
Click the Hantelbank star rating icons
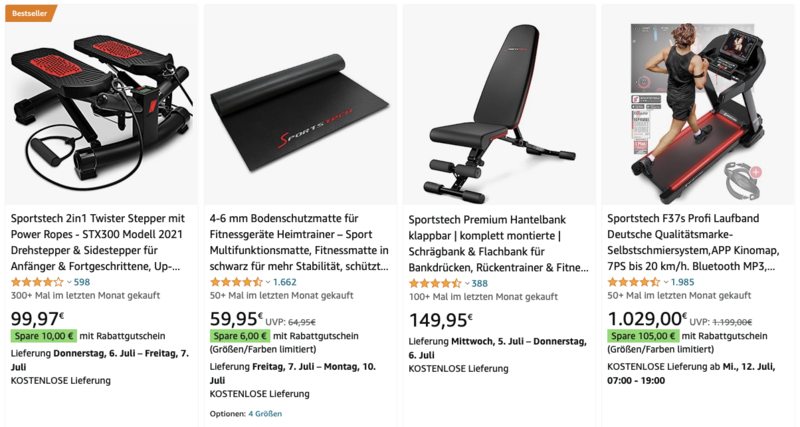(434, 283)
